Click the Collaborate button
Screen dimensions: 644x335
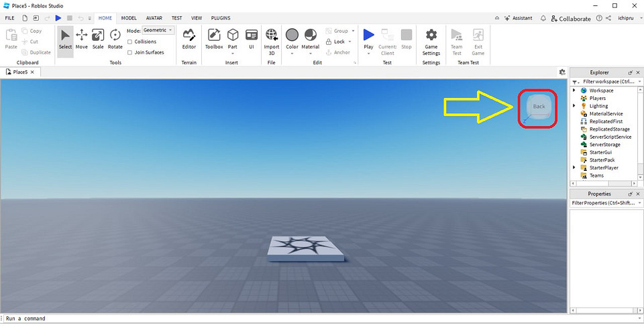click(x=570, y=19)
